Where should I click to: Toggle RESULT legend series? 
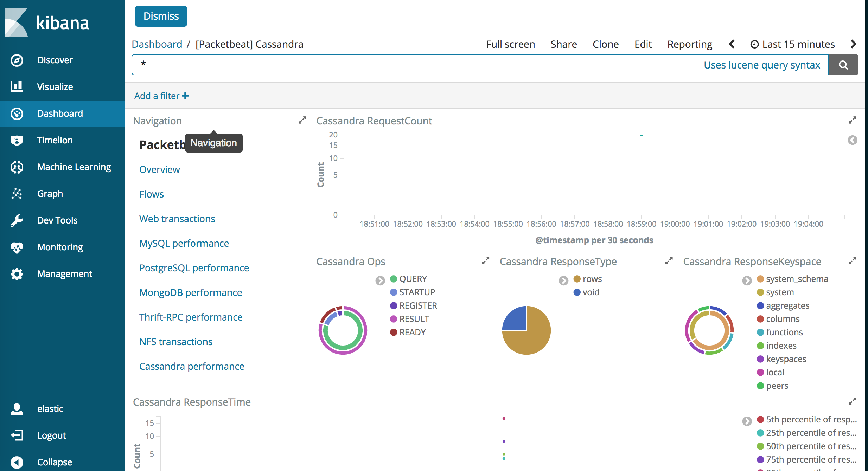[x=410, y=319]
